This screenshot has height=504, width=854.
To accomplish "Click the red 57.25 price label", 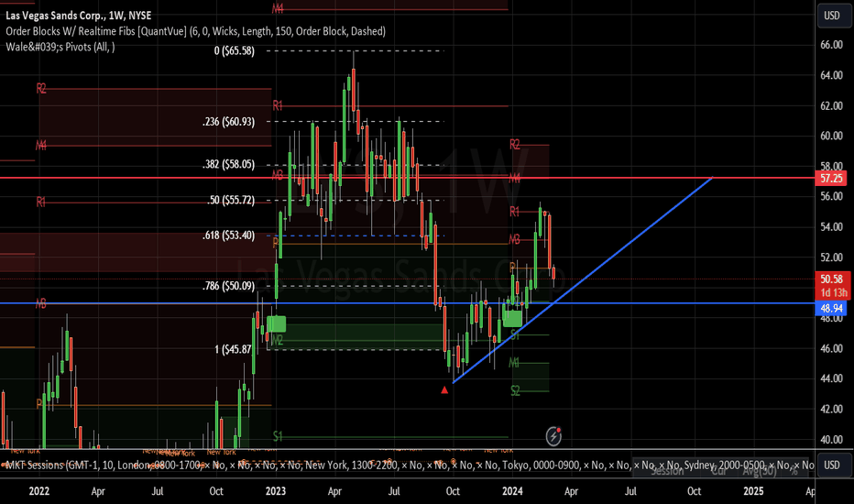I will click(x=831, y=178).
